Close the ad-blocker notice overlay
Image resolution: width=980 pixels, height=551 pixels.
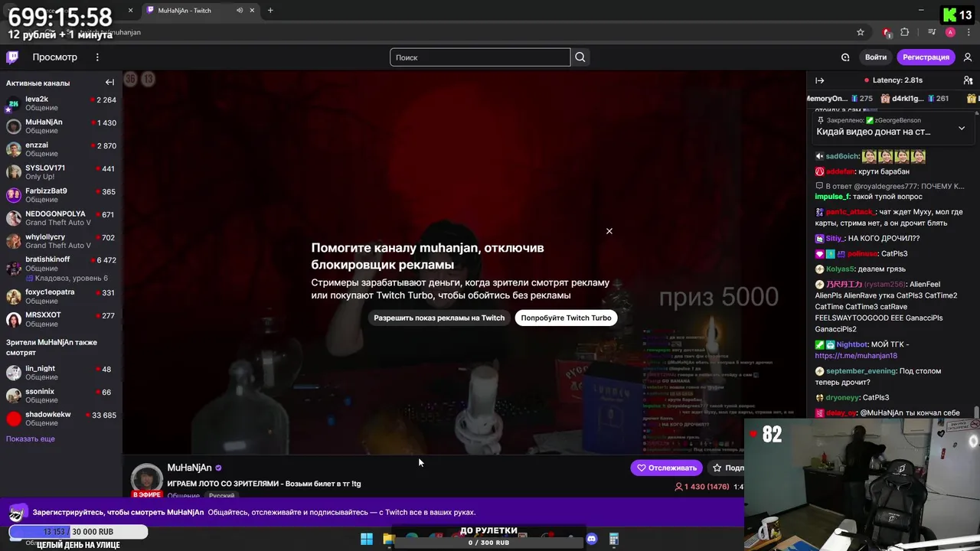pos(609,231)
